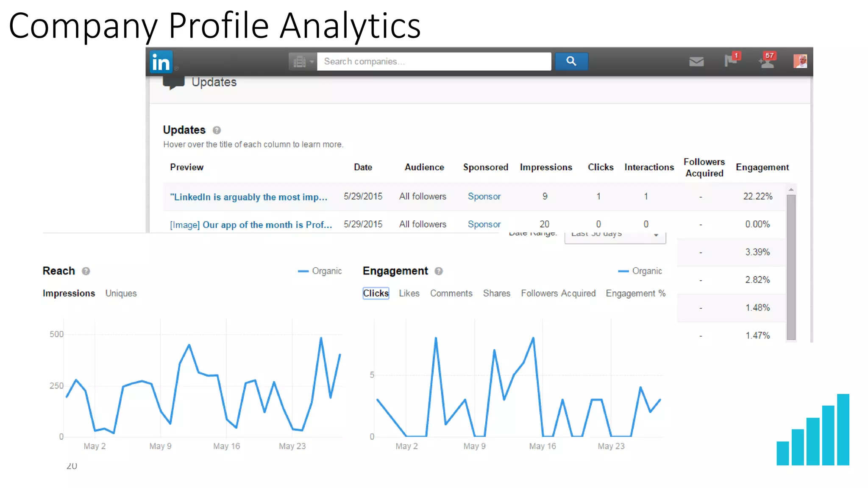This screenshot has height=488, width=868.
Task: Select the Shares tab under Engagement
Action: coord(497,293)
